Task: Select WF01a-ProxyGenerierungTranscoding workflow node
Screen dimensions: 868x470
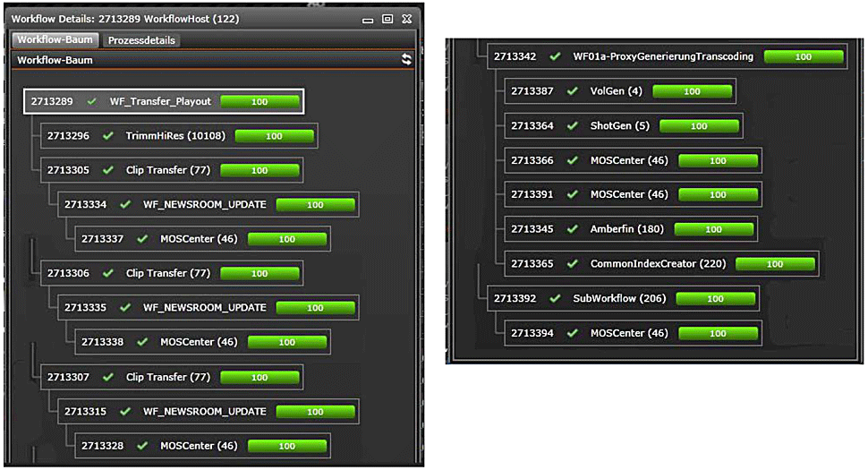Action: pyautogui.click(x=662, y=56)
